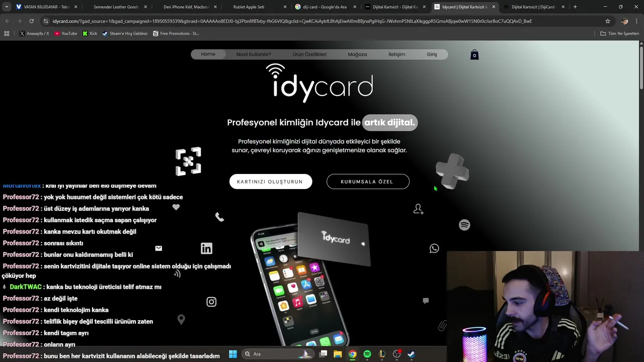The height and width of the screenshot is (362, 644).
Task: Bookmark this page with the star icon
Action: coord(608,21)
